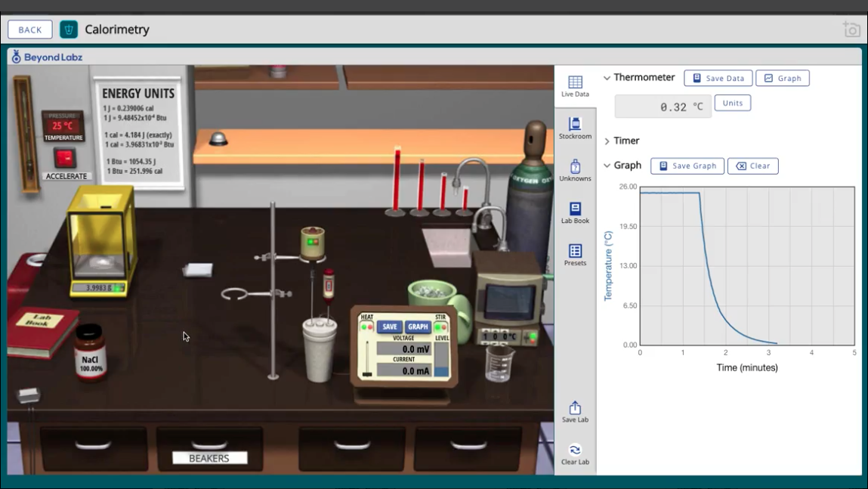Click the Save Data button
This screenshot has height=489, width=868.
[717, 78]
